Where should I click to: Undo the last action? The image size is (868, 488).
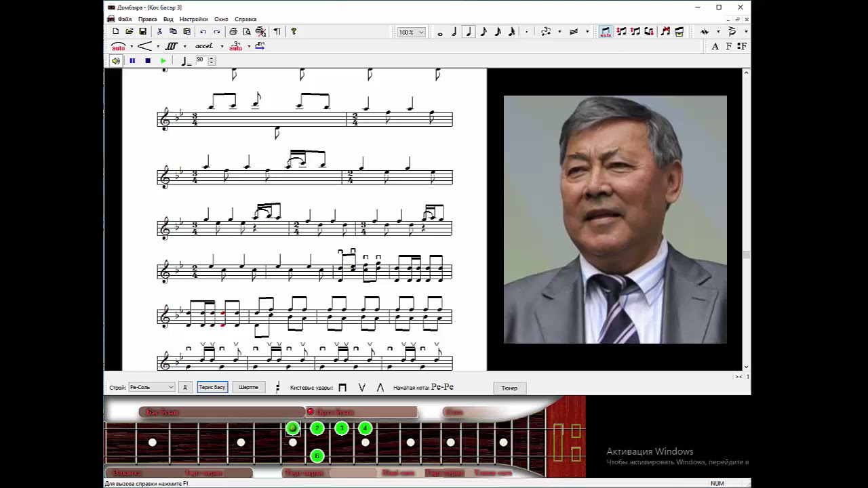click(203, 32)
